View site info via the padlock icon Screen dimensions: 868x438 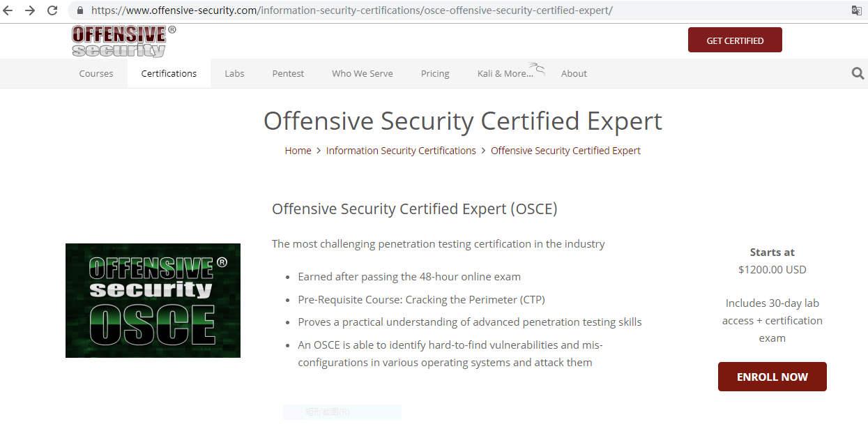click(79, 10)
